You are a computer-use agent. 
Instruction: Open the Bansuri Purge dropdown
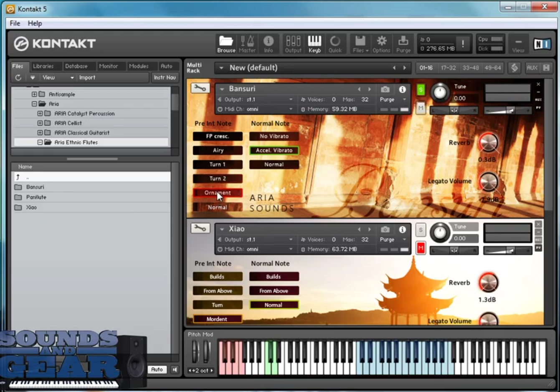393,99
